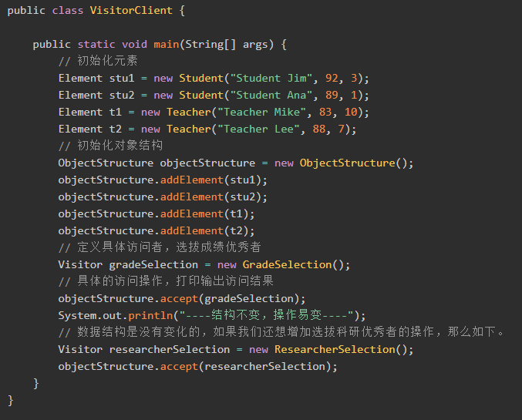Viewport: 522px width, 420px height.
Task: Click the researcherSelection variable declaration
Action: tap(170, 350)
